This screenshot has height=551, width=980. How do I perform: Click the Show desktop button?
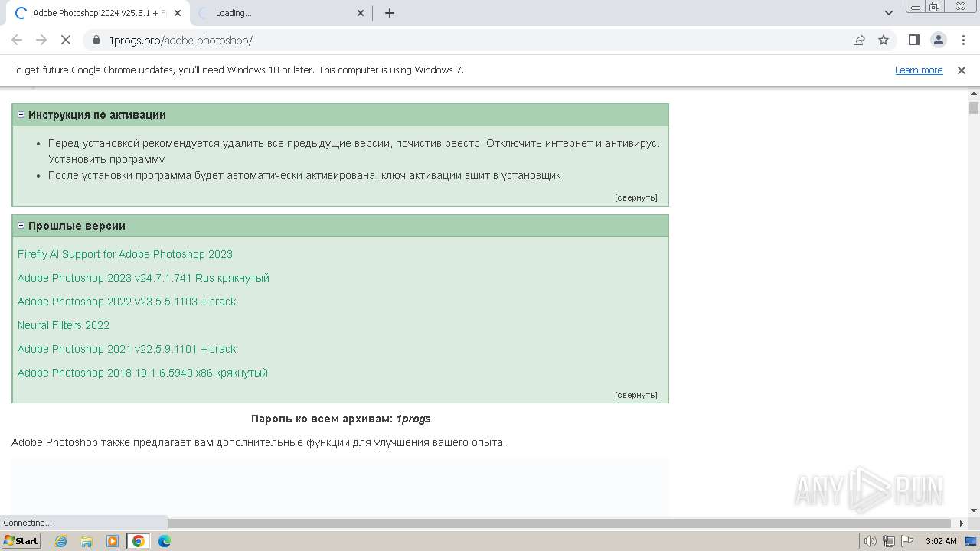coord(972,541)
